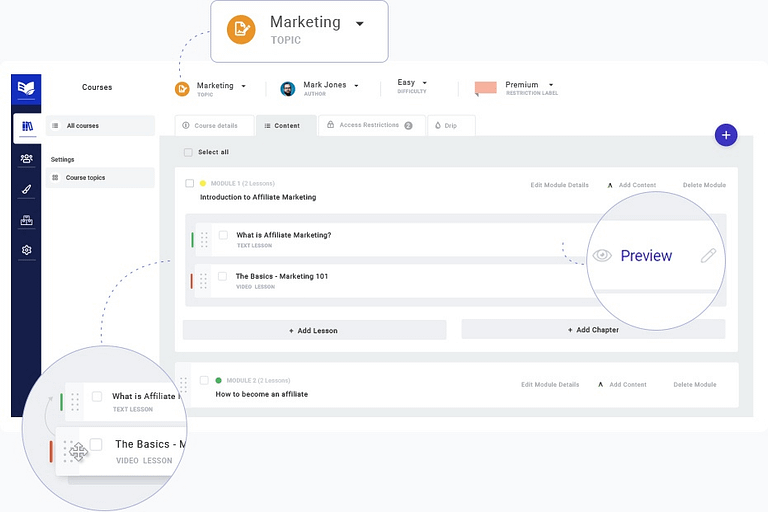Screen dimensions: 768x512
Task: Open the settings gear sidebar icon
Action: [x=27, y=250]
